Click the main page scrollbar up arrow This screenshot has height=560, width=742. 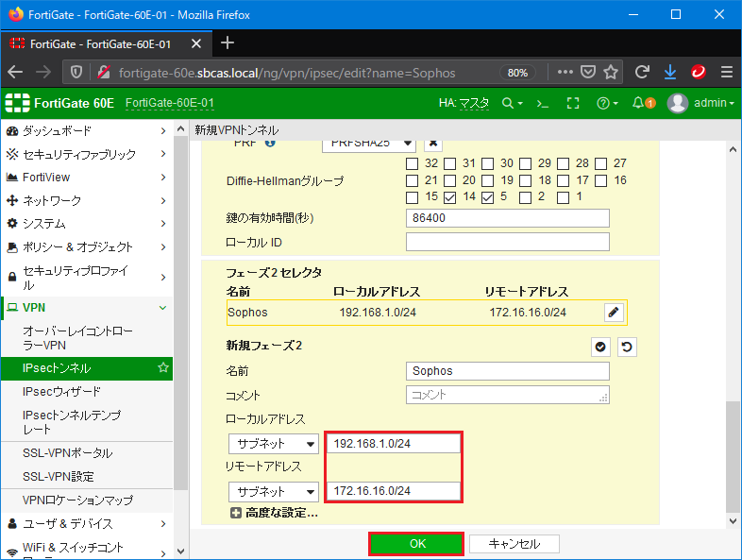click(733, 149)
